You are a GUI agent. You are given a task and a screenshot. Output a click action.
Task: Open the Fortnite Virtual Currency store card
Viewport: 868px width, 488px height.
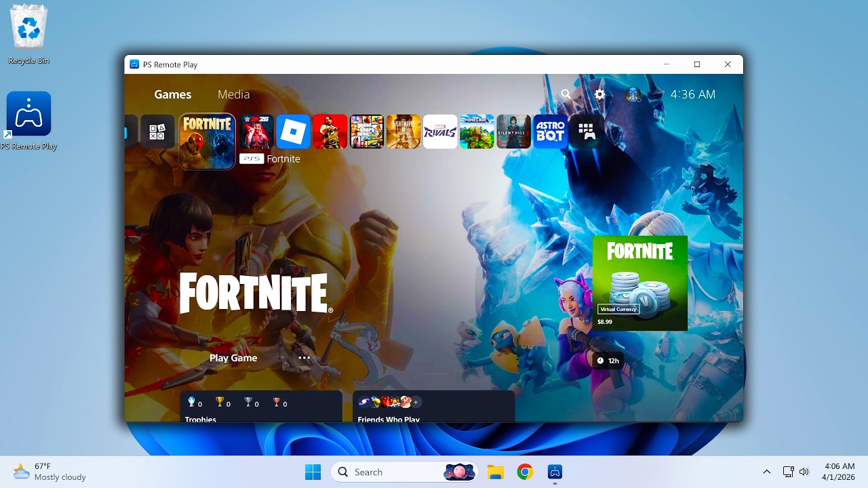640,283
